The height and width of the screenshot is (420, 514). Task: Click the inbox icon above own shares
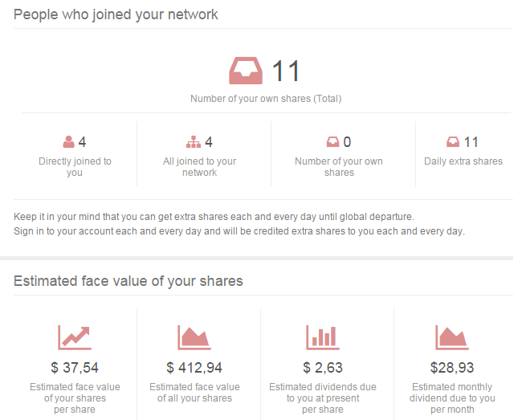(x=332, y=142)
